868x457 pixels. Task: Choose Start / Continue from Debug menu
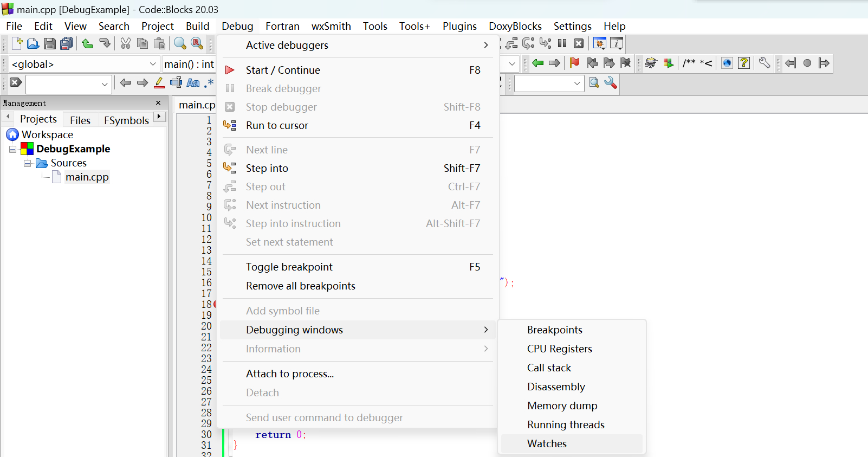(x=358, y=70)
